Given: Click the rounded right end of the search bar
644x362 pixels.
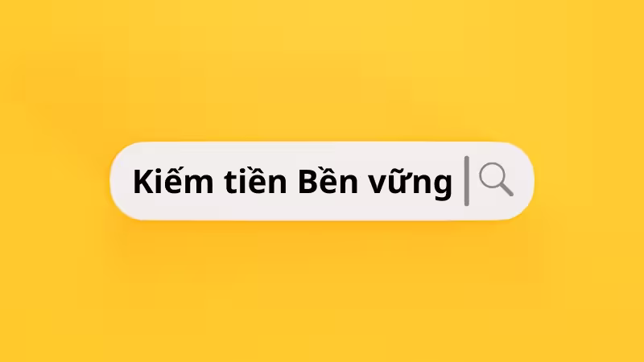Looking at the screenshot, I should [524, 181].
